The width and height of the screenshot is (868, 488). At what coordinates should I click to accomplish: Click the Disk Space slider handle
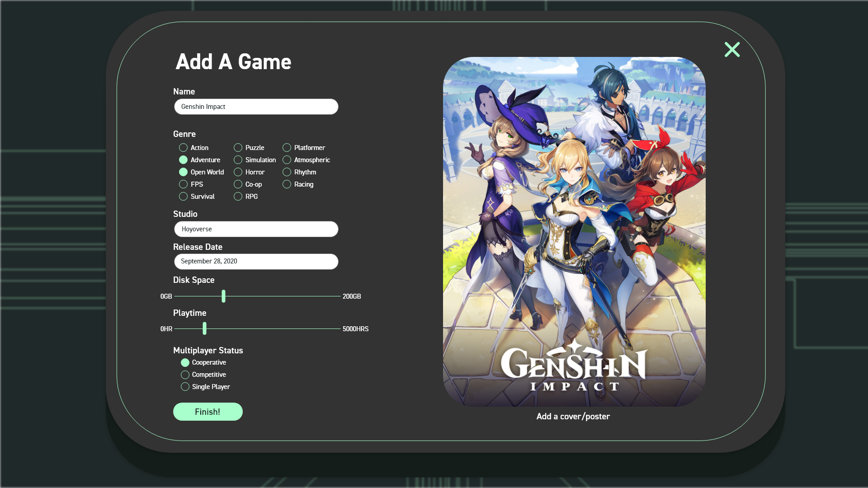pos(223,296)
